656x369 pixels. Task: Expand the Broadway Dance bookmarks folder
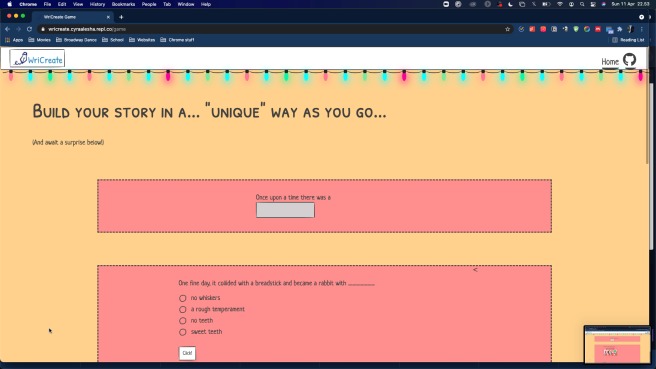pos(76,40)
